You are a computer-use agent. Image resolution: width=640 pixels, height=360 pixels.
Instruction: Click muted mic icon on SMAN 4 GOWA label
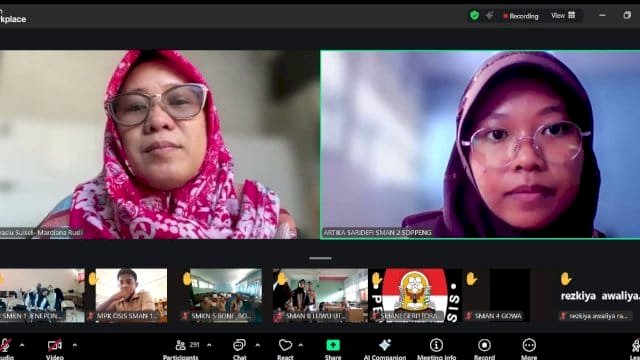tap(469, 316)
